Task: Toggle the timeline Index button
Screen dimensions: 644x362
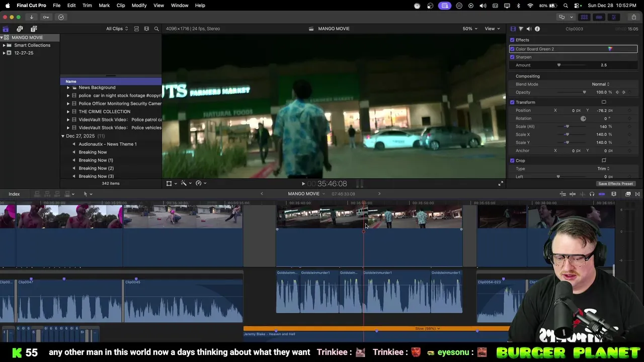Action: (14, 194)
